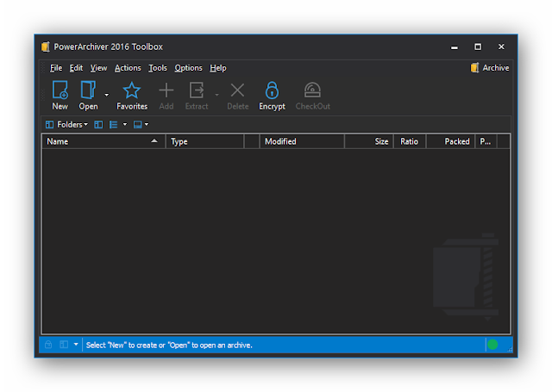Select PowerArchiver app icon in title bar
Screen dimensions: 552x392
pos(46,47)
